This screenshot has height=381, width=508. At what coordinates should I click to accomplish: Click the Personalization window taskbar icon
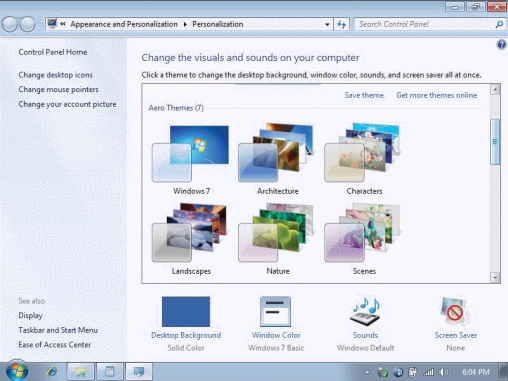click(x=139, y=371)
